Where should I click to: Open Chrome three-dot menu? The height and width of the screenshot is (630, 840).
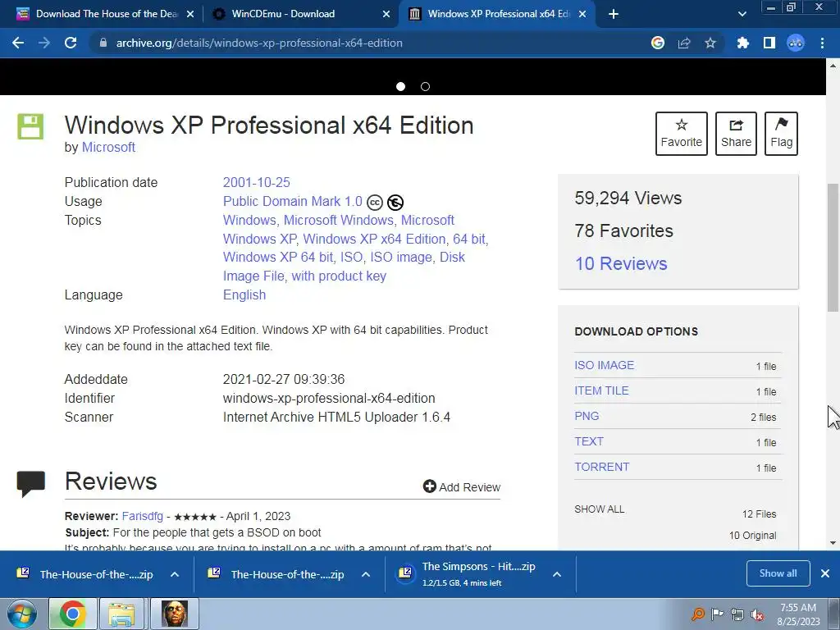pos(822,43)
